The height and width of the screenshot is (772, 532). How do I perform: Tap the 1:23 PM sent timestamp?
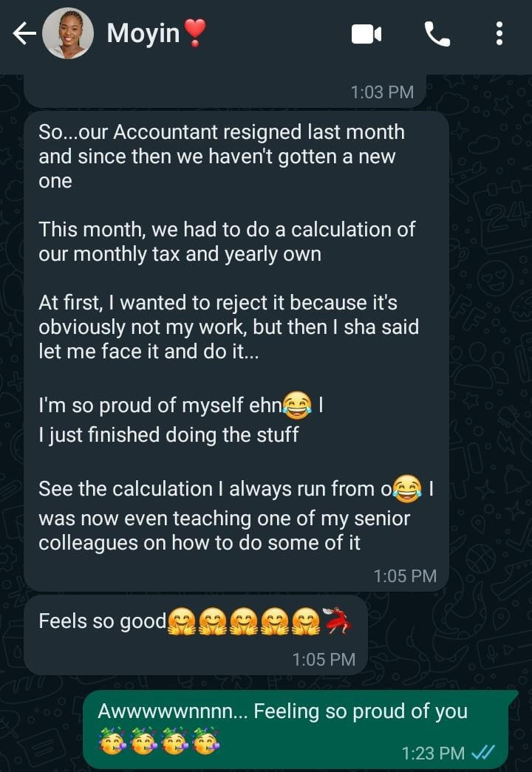click(x=433, y=753)
